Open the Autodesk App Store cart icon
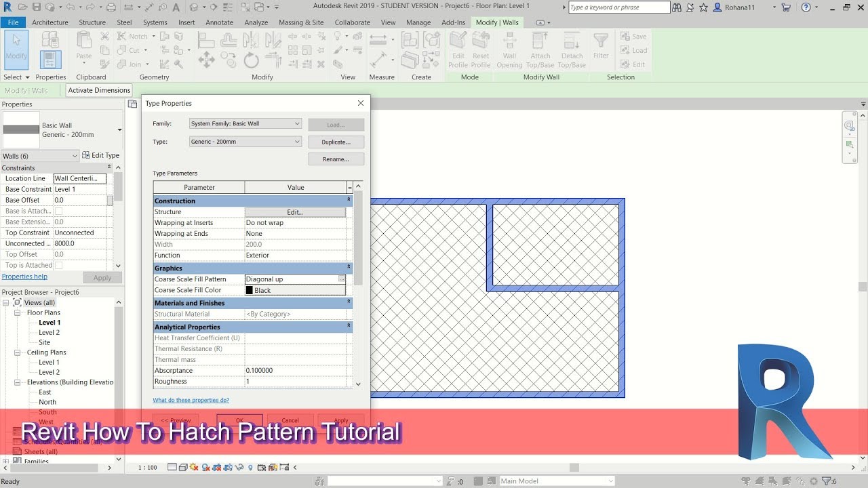This screenshot has height=488, width=868. tap(786, 7)
